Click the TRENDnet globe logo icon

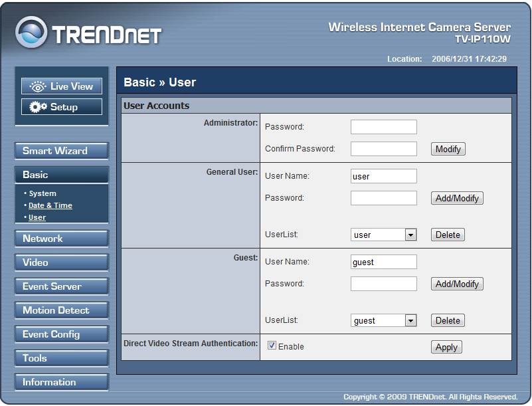(x=31, y=33)
